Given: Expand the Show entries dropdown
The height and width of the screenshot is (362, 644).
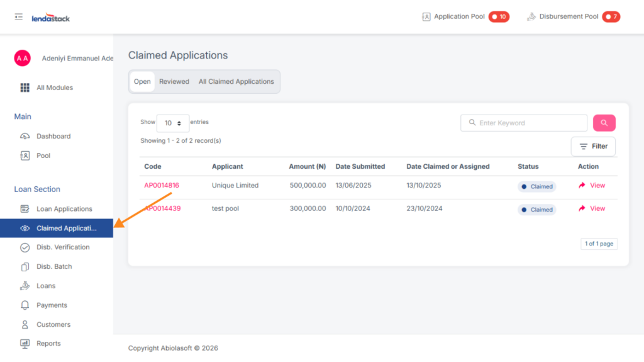Looking at the screenshot, I should 172,123.
